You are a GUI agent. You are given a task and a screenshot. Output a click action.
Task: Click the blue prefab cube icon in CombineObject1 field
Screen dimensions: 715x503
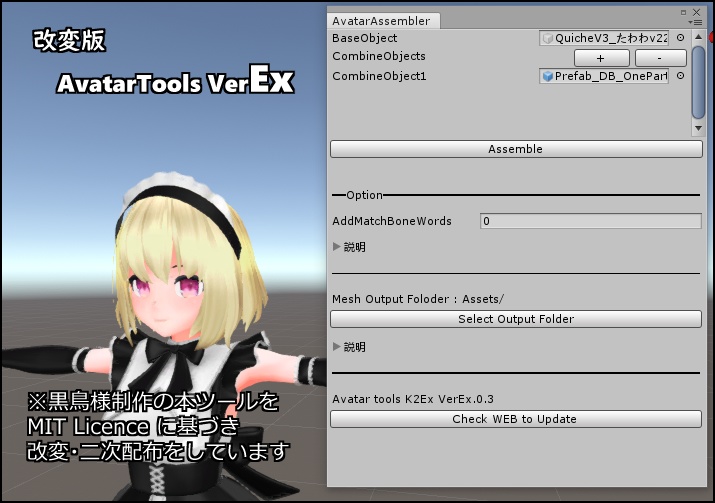pyautogui.click(x=548, y=76)
